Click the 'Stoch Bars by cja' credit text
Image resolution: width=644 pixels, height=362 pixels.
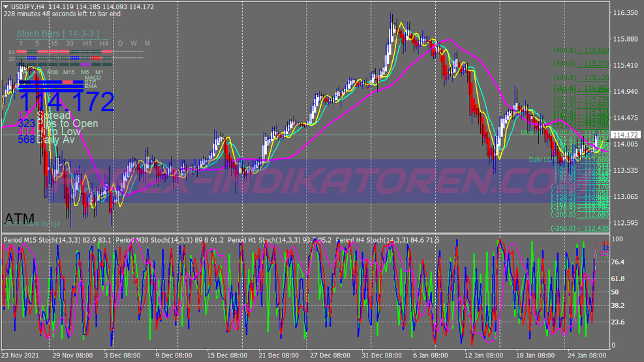tap(32, 224)
